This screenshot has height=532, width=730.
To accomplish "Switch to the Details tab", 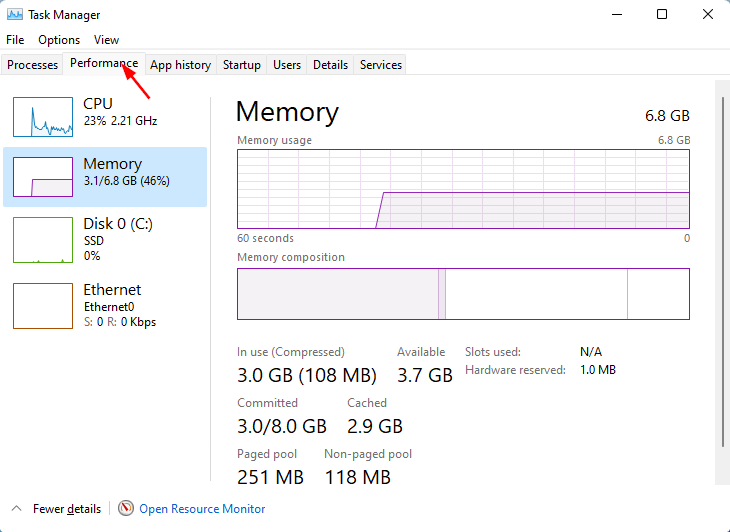I will pyautogui.click(x=330, y=65).
